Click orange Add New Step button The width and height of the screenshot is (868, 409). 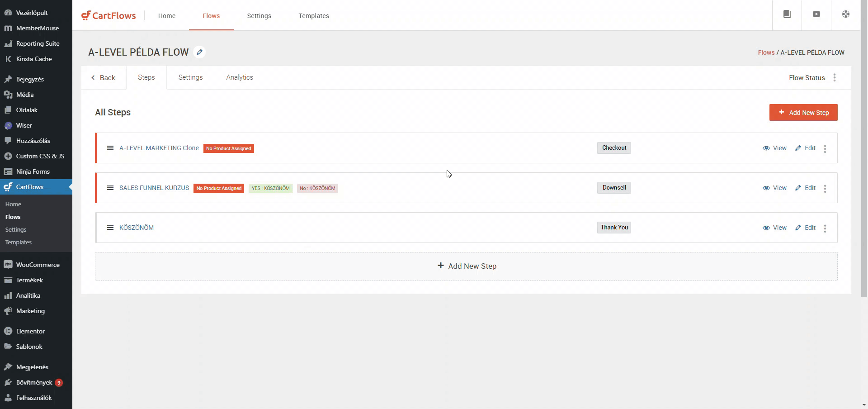point(803,113)
